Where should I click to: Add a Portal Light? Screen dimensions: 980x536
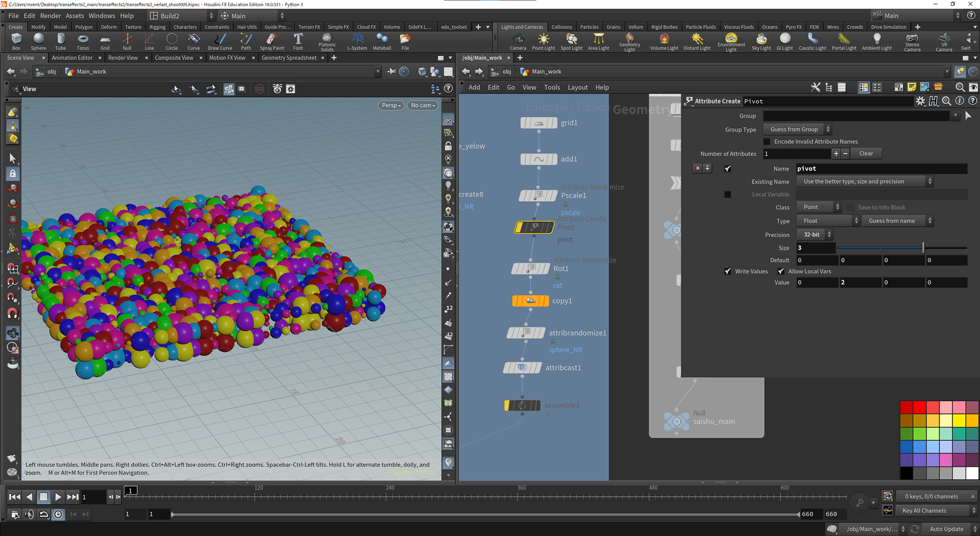pyautogui.click(x=844, y=41)
